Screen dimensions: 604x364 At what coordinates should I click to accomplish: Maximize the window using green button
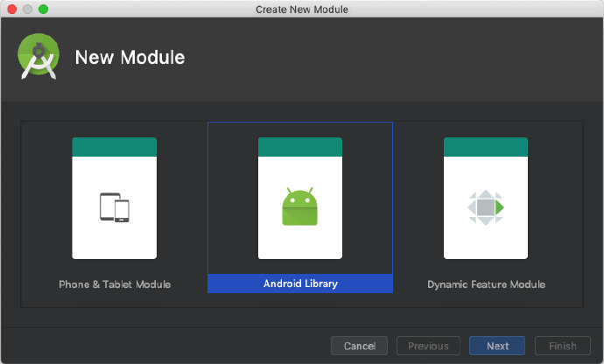coord(43,10)
